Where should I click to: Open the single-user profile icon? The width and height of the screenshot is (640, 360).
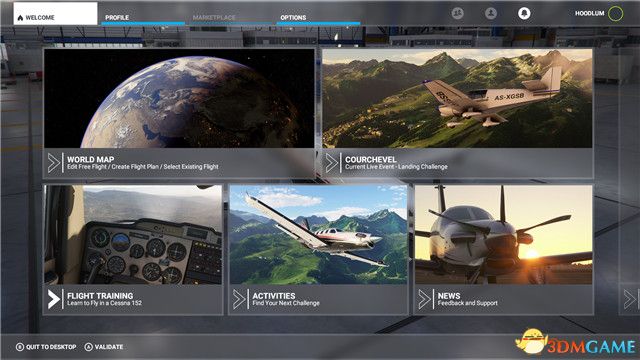tap(491, 13)
